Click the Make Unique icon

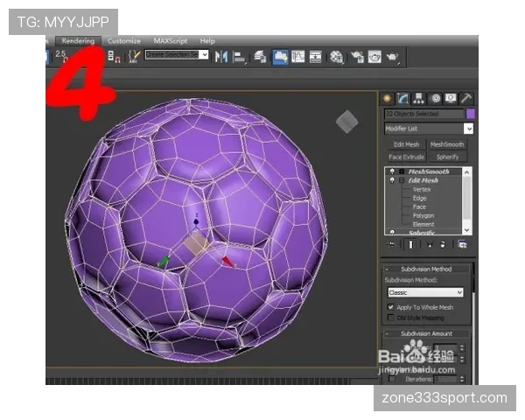coord(430,244)
